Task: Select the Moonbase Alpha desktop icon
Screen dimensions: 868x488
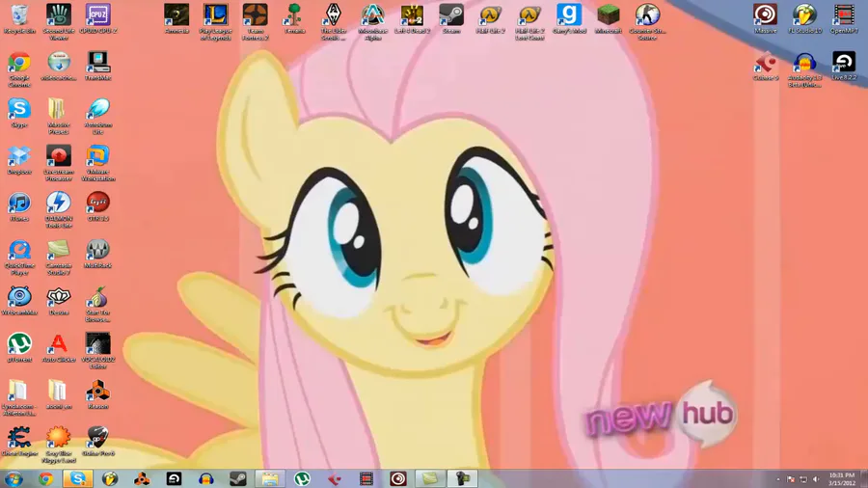Action: pos(372,22)
